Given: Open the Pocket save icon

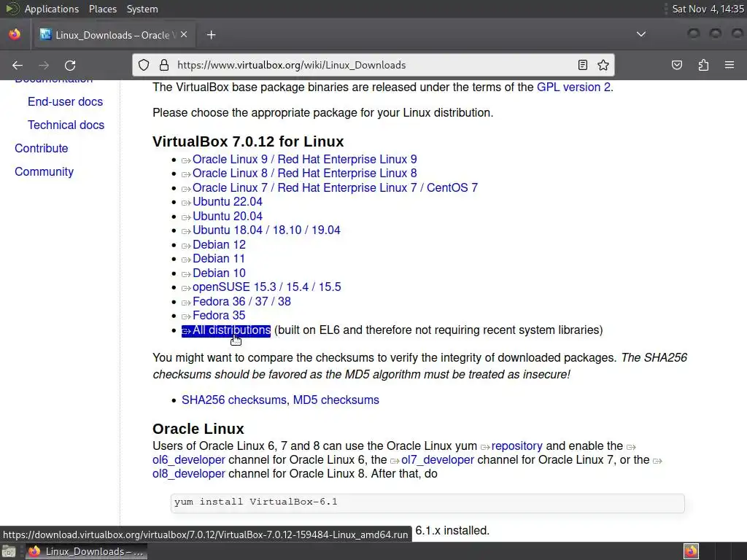Looking at the screenshot, I should tap(676, 65).
